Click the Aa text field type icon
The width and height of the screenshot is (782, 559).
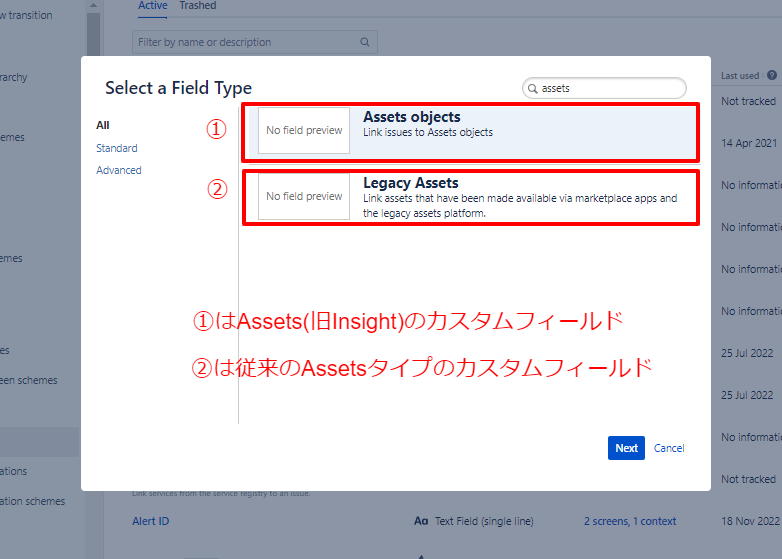(x=421, y=521)
